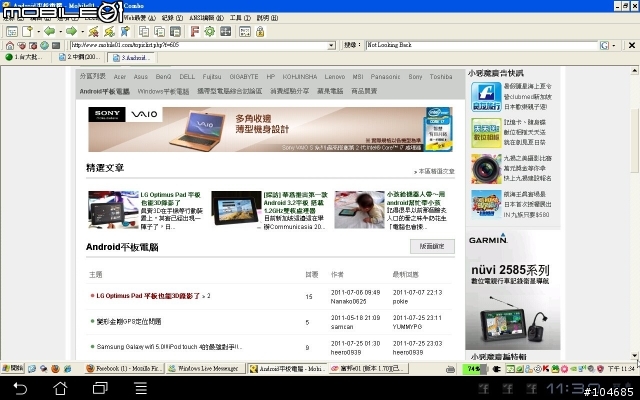Open the Web瀏覽 (A) menu

[x=140, y=18]
